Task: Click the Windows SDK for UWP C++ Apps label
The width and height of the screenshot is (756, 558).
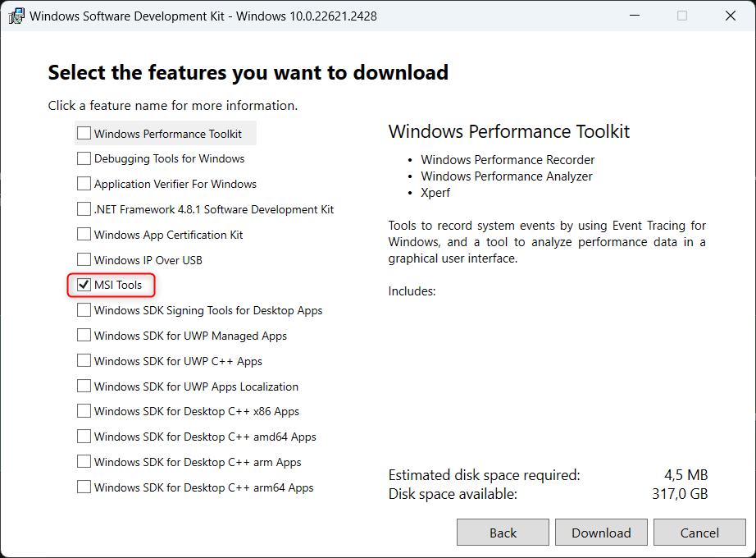Action: [179, 362]
